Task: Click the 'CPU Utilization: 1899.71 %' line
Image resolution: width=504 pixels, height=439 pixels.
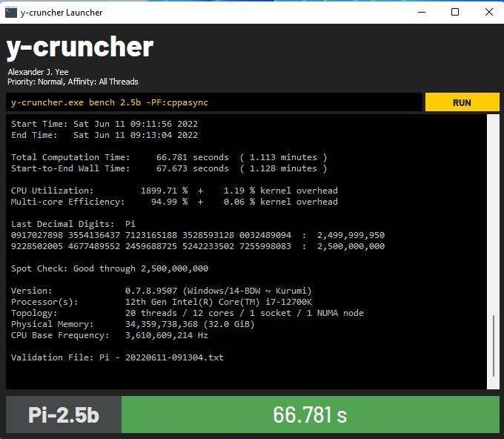Action: 174,191
